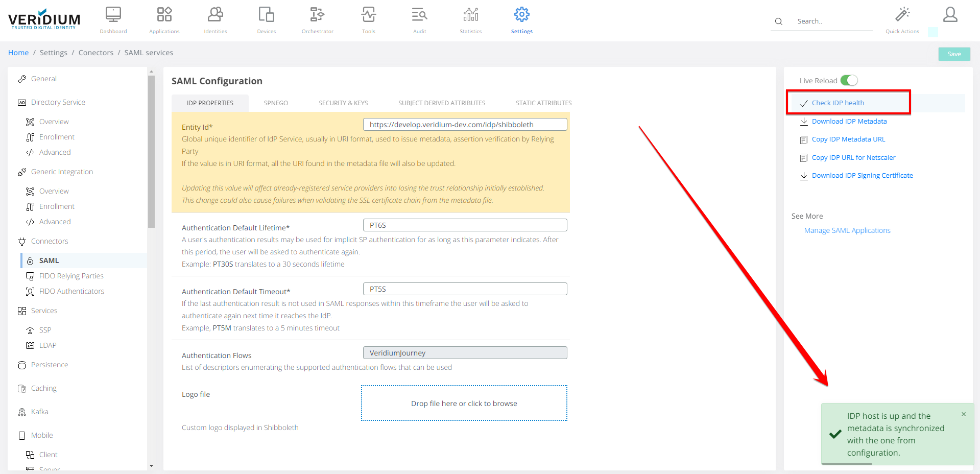Toggle the Live Reload switch
The height and width of the screenshot is (474, 980).
(849, 81)
